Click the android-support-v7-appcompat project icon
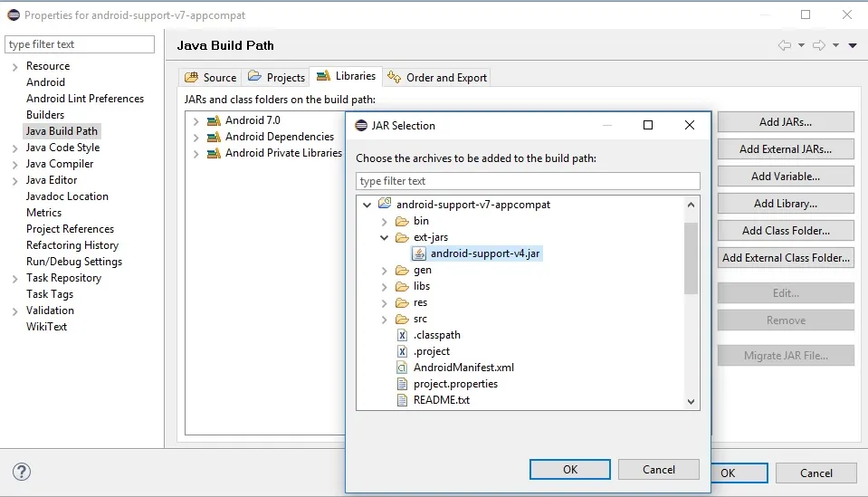The width and height of the screenshot is (868, 497). 385,204
